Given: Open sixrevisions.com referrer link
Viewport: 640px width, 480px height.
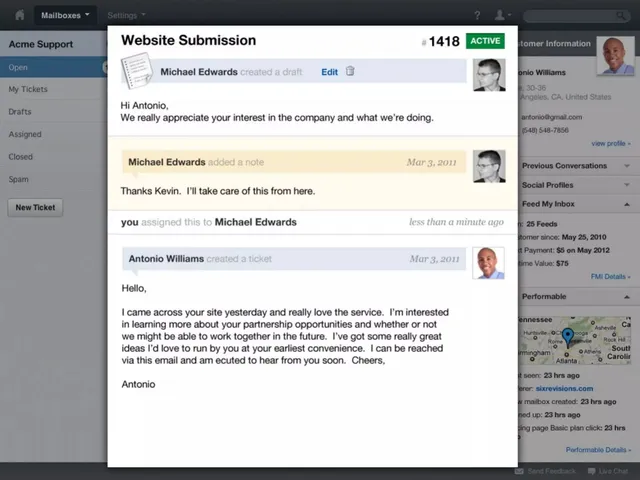Looking at the screenshot, I should (x=564, y=389).
